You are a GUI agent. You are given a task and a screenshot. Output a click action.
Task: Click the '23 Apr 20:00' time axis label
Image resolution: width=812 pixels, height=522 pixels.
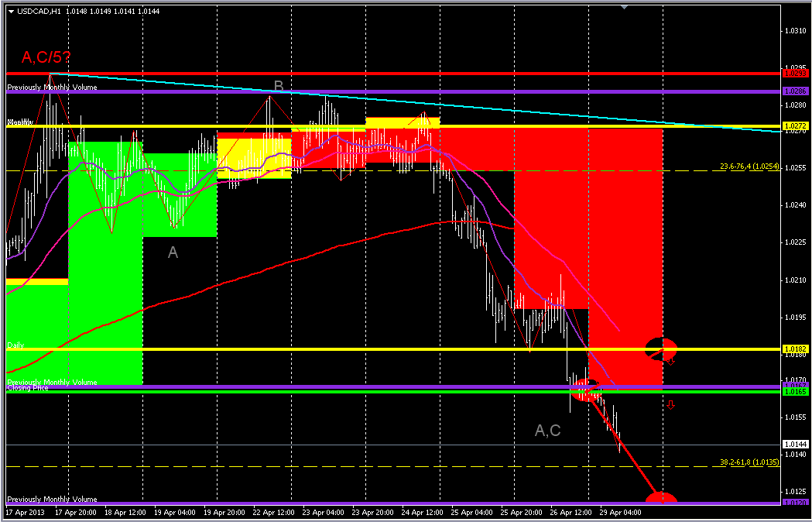tap(373, 512)
